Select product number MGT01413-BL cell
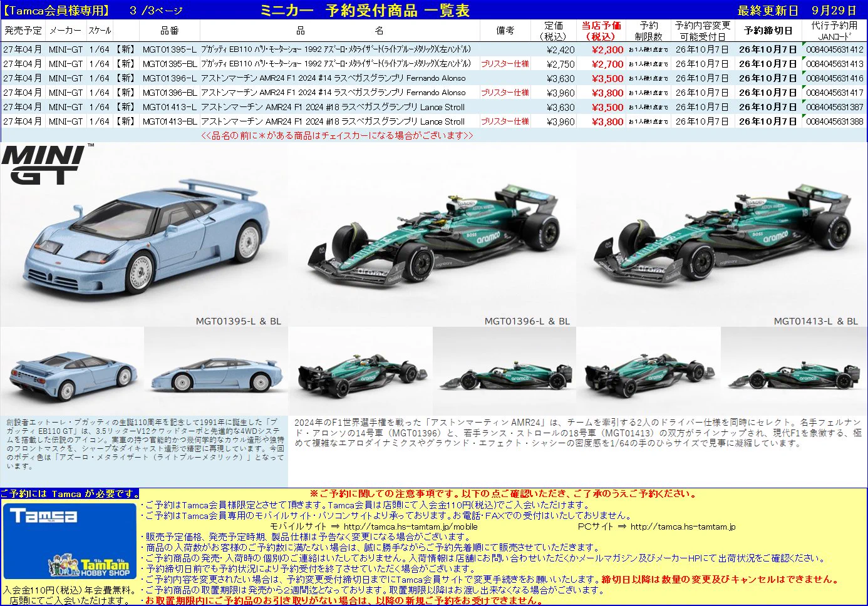 point(169,121)
